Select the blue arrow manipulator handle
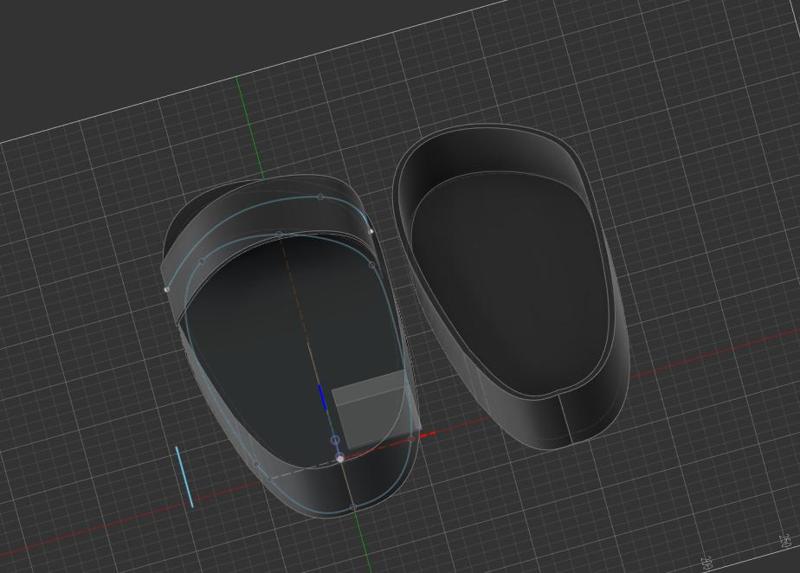The width and height of the screenshot is (800, 573). 322,397
